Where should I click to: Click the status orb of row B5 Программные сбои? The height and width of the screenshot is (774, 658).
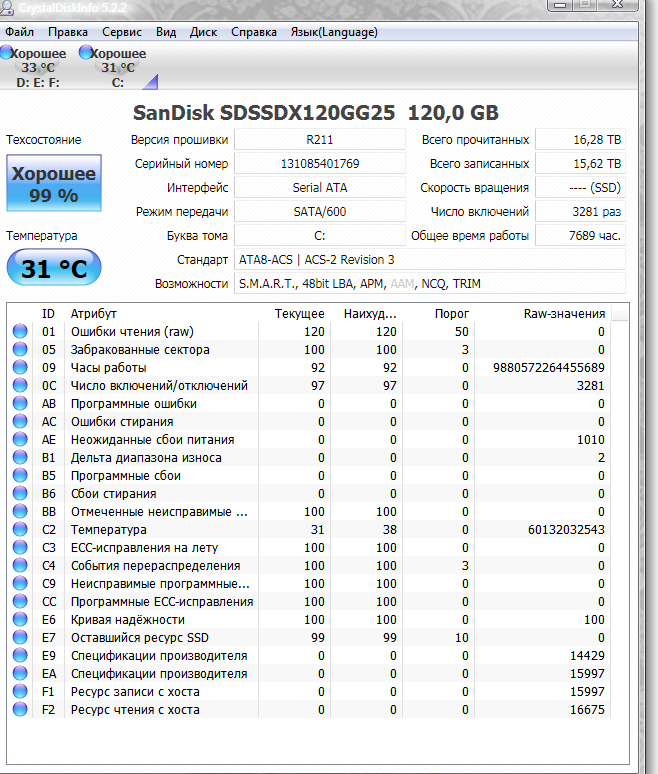tap(20, 475)
